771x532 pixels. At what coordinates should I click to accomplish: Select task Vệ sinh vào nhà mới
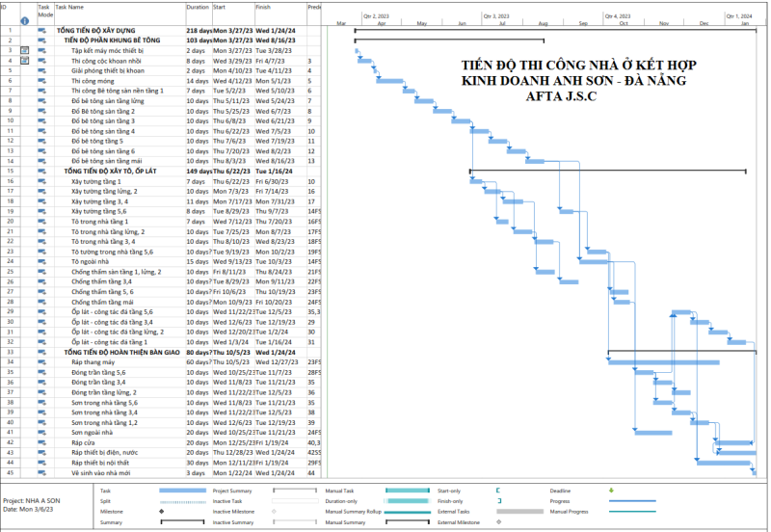coord(108,473)
